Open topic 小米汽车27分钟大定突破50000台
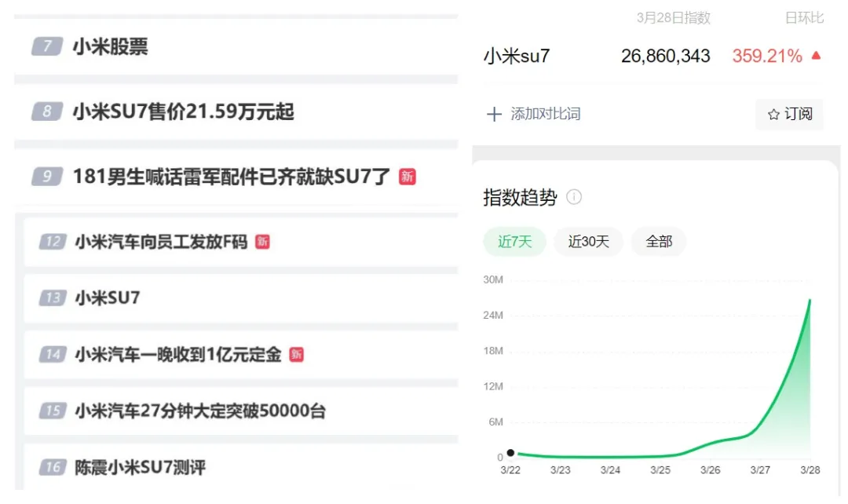This screenshot has height=504, width=848. point(200,411)
